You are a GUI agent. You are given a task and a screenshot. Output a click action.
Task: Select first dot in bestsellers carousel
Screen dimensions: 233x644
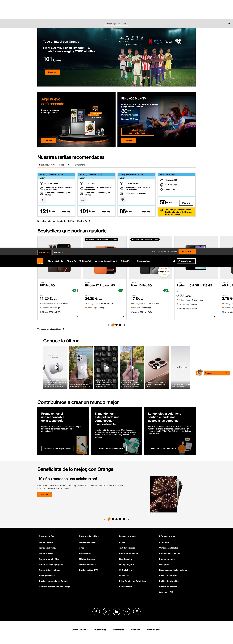[x=113, y=325]
